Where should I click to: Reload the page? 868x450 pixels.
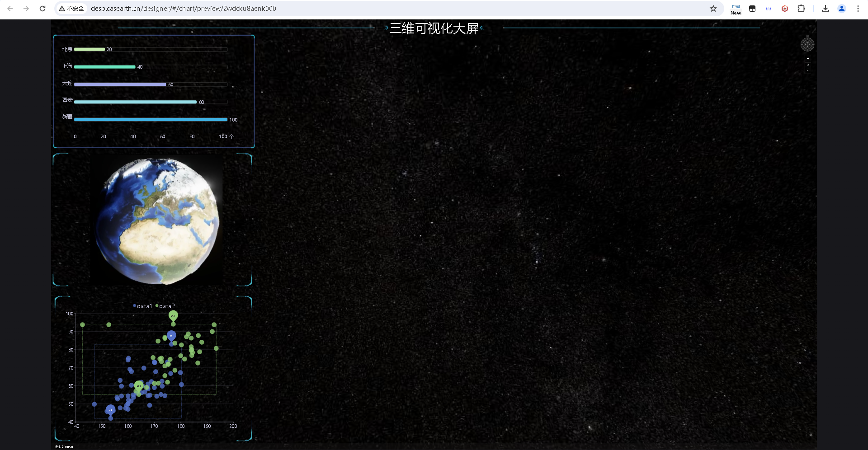click(42, 9)
